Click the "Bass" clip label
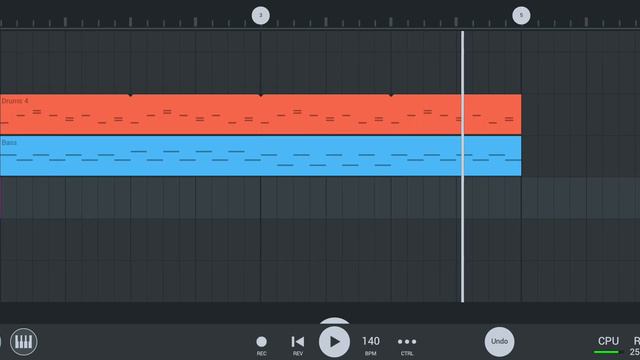Viewport: 640px width, 360px height. click(x=9, y=142)
